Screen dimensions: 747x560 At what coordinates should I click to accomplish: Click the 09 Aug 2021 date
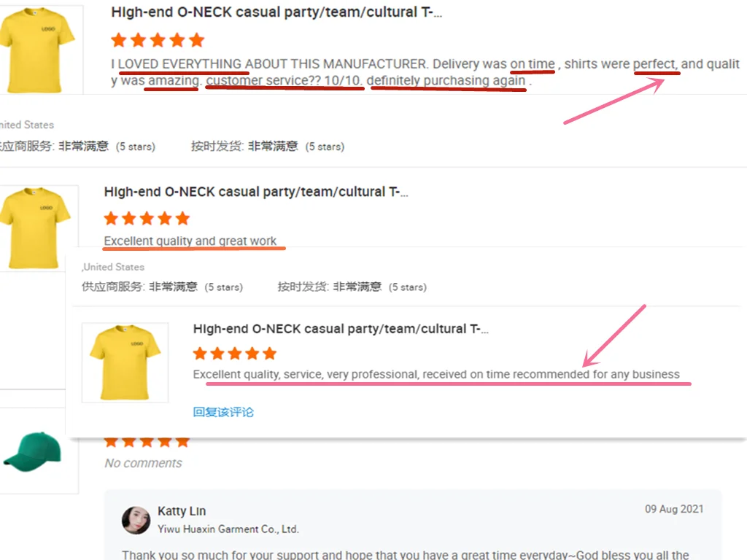(x=674, y=509)
